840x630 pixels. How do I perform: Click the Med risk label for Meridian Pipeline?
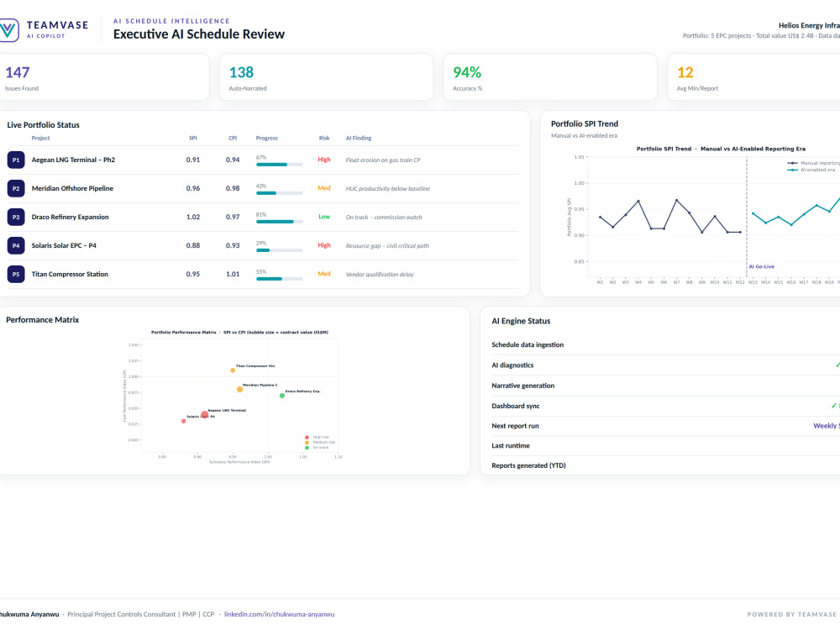tap(324, 188)
